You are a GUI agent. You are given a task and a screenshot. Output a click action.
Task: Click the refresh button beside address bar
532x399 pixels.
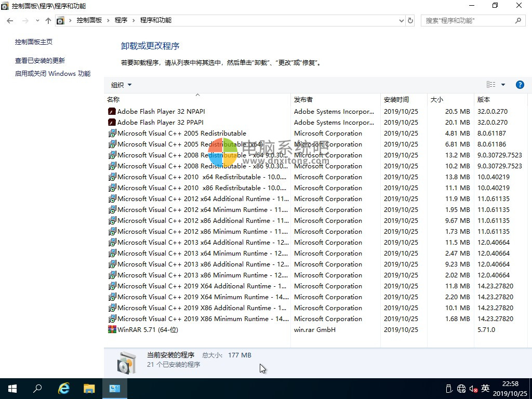(410, 21)
